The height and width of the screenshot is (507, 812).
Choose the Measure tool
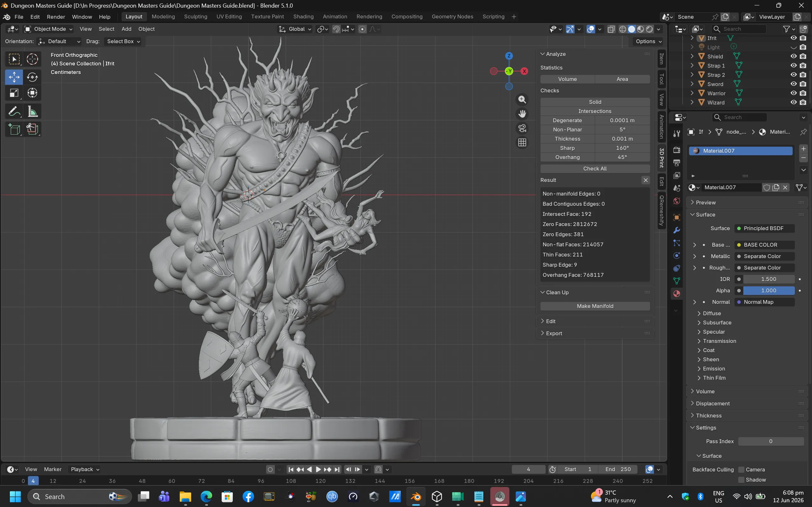click(32, 111)
